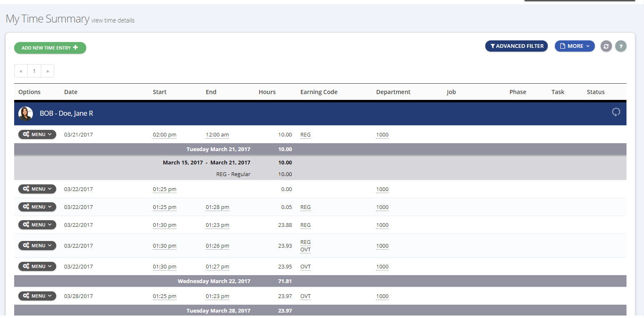Open the help question mark icon
The height and width of the screenshot is (318, 644).
click(x=621, y=46)
